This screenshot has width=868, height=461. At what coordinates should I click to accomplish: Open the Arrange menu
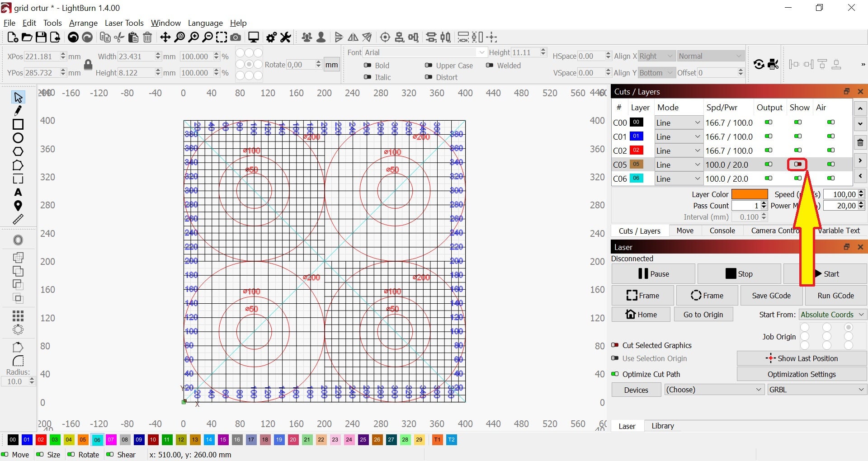tap(83, 23)
